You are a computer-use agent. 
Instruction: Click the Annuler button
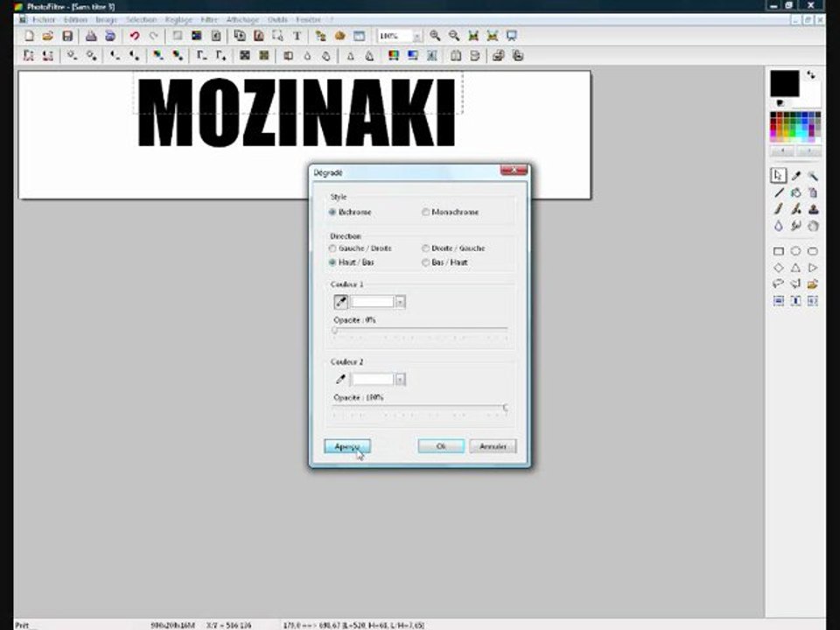pyautogui.click(x=493, y=446)
